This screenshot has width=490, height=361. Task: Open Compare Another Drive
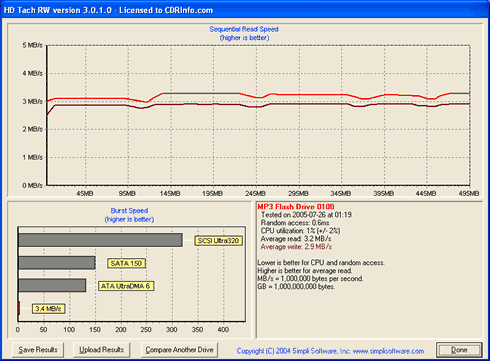click(179, 350)
